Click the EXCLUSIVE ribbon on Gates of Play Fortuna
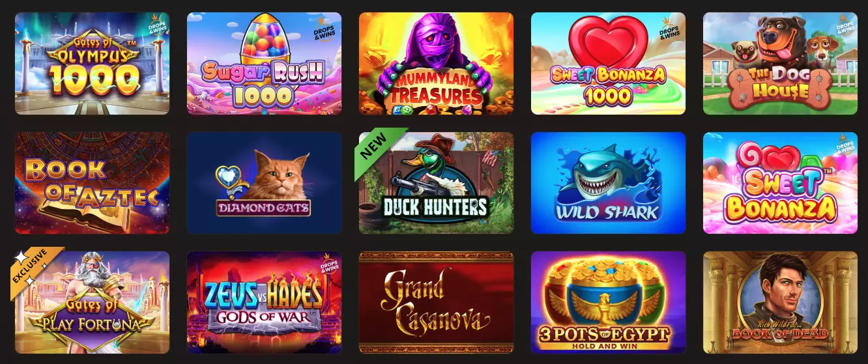 pos(35,271)
